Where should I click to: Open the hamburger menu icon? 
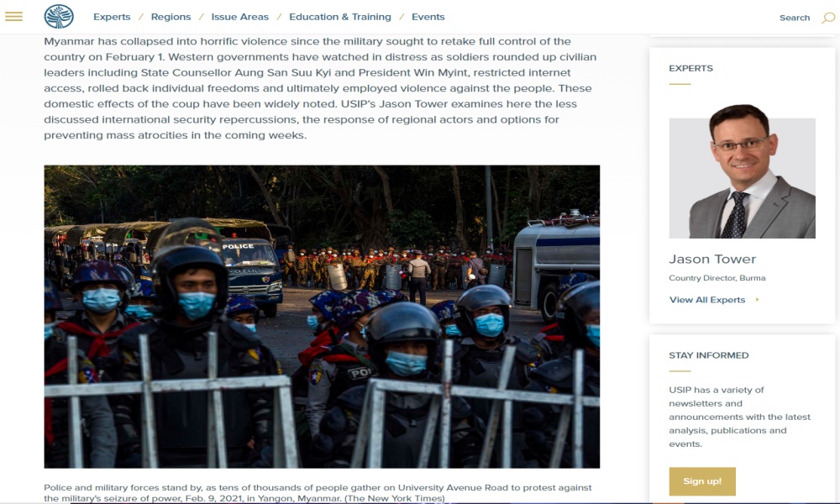pos(14,17)
